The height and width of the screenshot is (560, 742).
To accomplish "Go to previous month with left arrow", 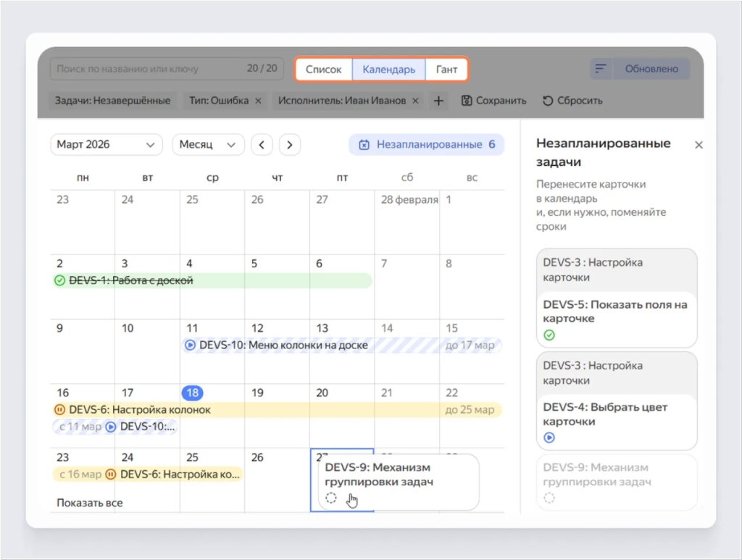I will click(262, 145).
